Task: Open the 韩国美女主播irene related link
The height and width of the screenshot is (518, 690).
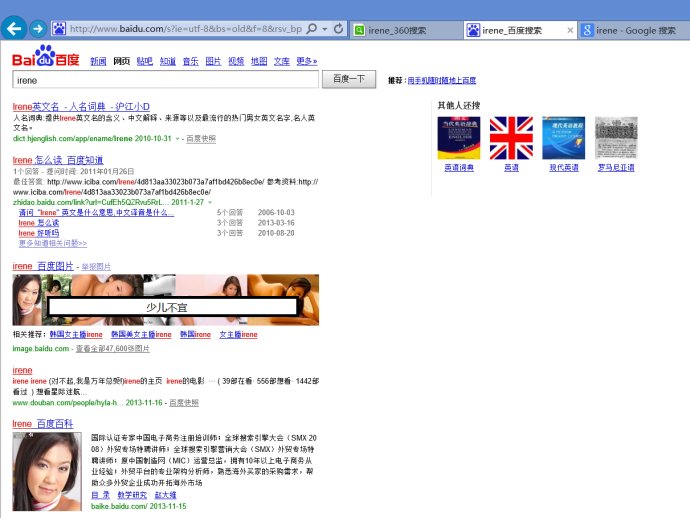Action: 141,334
